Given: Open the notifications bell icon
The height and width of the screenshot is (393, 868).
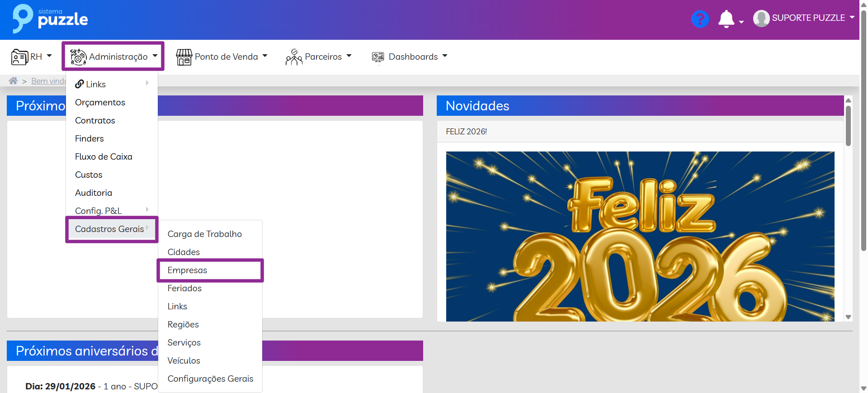Looking at the screenshot, I should tap(726, 19).
